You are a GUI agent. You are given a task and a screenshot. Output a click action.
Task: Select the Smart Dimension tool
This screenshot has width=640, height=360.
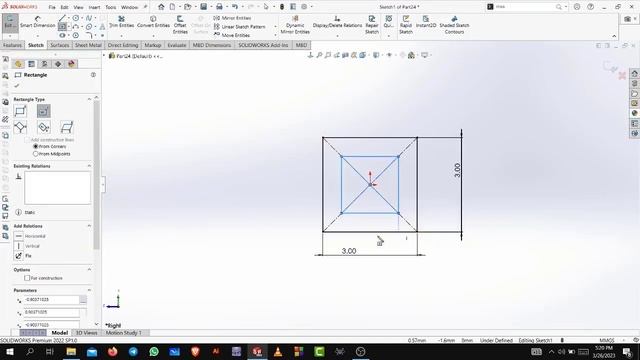tap(38, 22)
